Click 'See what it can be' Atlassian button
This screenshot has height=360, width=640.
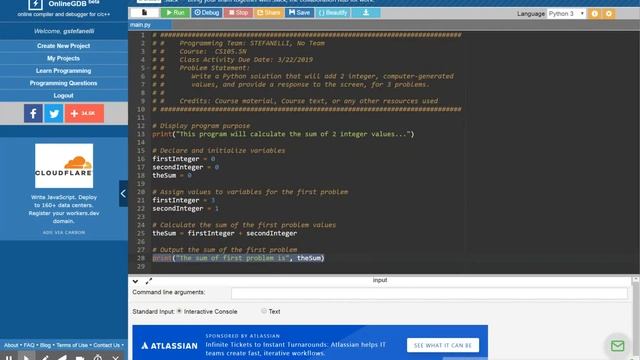tap(443, 345)
